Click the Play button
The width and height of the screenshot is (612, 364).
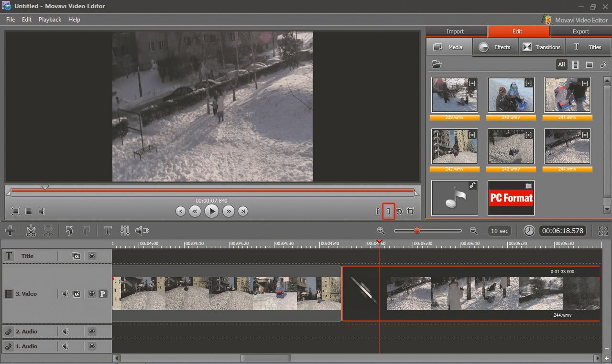click(211, 211)
